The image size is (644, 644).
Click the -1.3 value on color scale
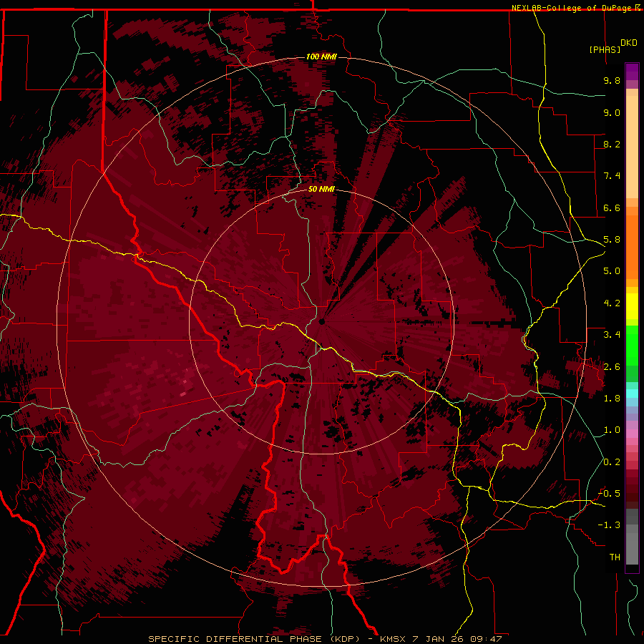pos(609,525)
